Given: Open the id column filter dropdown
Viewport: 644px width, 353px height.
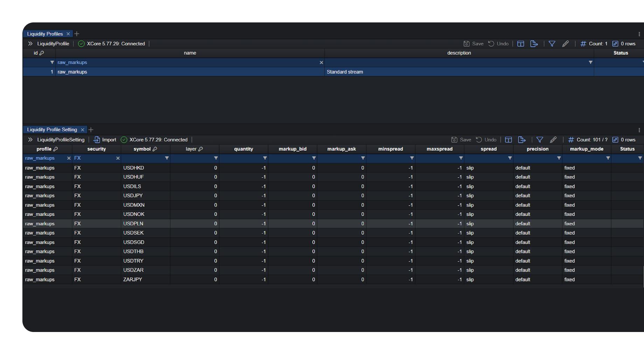Looking at the screenshot, I should 52,62.
